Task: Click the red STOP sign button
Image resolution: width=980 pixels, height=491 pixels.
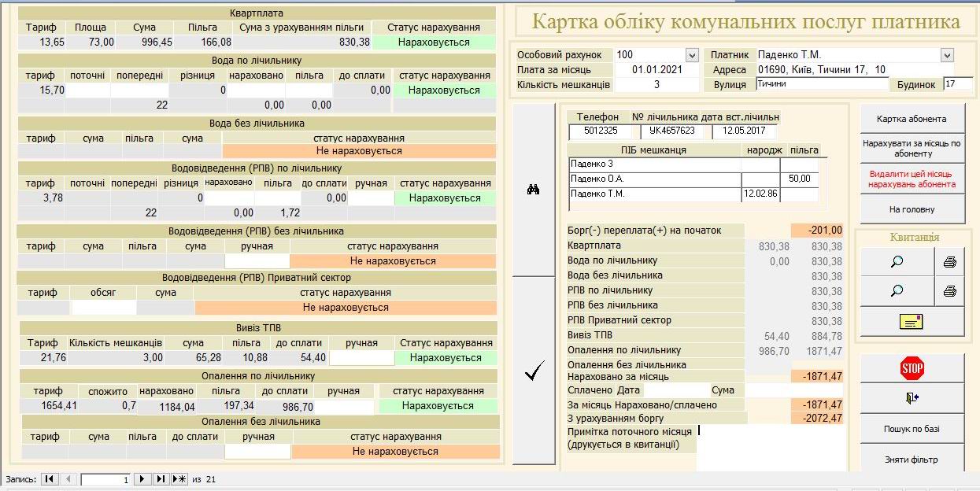Action: pos(912,367)
